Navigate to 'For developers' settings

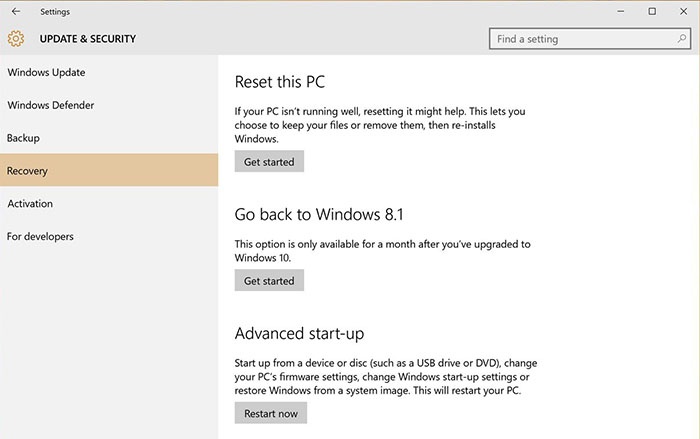point(40,237)
